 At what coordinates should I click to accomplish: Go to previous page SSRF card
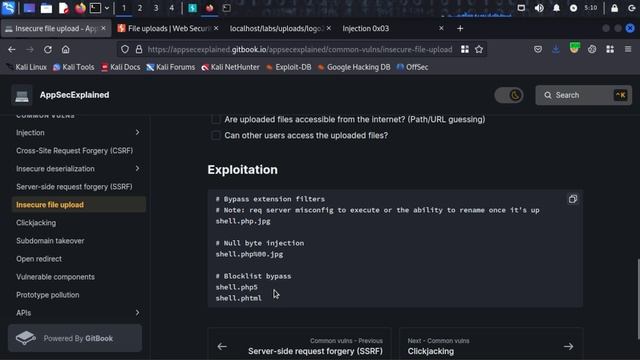click(300, 344)
